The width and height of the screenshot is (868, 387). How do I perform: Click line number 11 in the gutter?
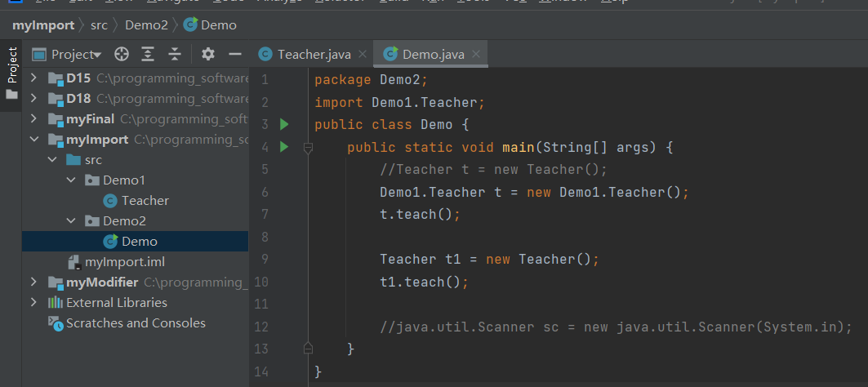tap(261, 304)
